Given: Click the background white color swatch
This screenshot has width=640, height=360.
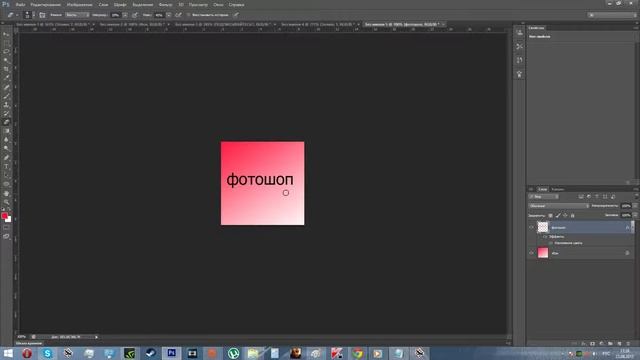Looking at the screenshot, I should click(x=9, y=220).
